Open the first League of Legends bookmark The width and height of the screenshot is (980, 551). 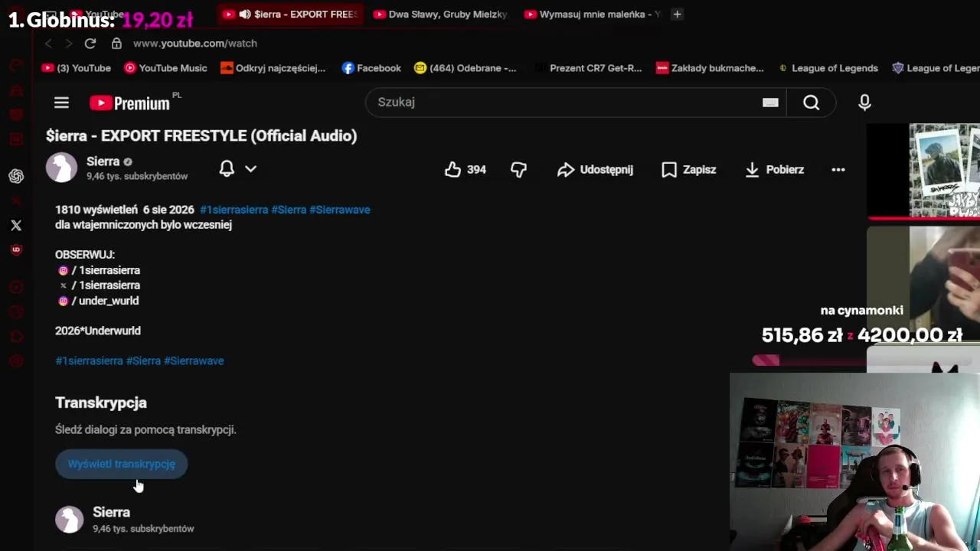pyautogui.click(x=828, y=68)
